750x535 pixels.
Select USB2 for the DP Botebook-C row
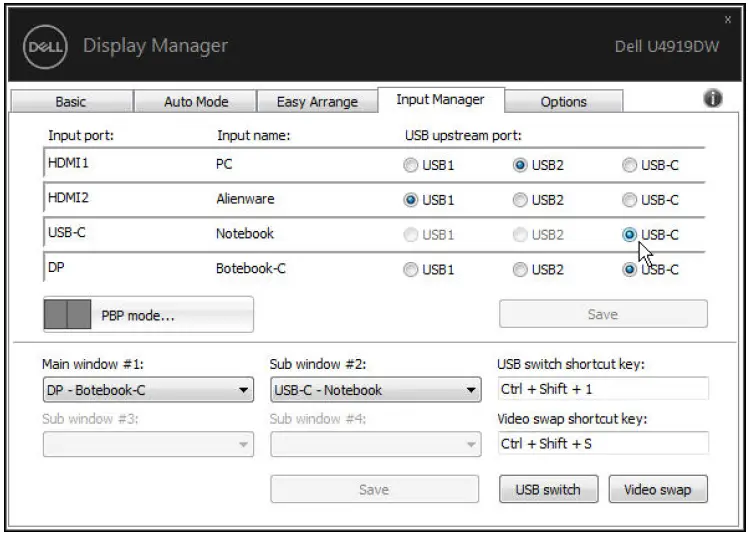(520, 270)
